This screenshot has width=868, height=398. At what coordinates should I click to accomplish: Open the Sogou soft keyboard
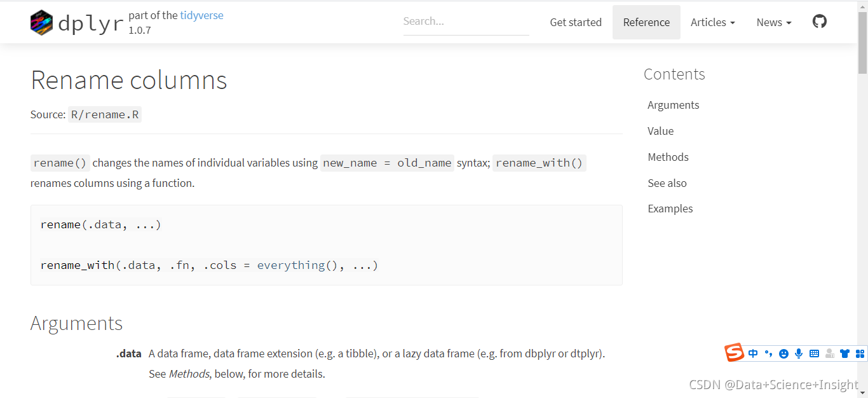click(814, 353)
